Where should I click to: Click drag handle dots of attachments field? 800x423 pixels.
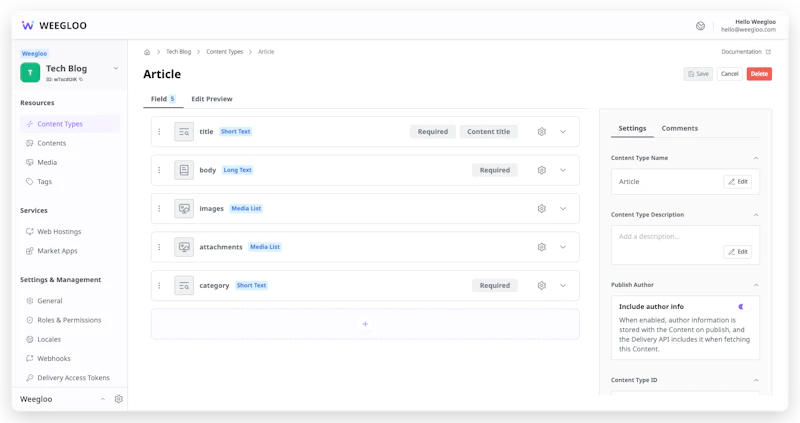click(159, 247)
